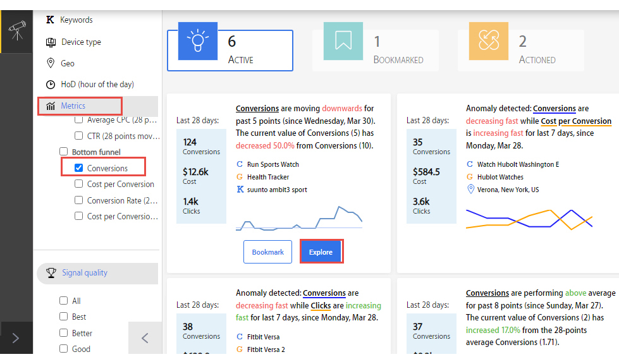Click the HoD clock icon
The width and height of the screenshot is (619, 364).
point(51,85)
